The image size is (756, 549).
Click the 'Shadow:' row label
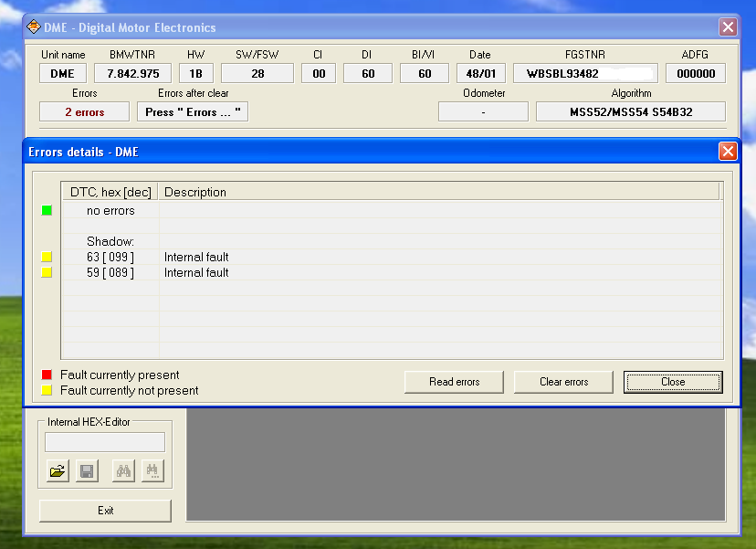(110, 241)
